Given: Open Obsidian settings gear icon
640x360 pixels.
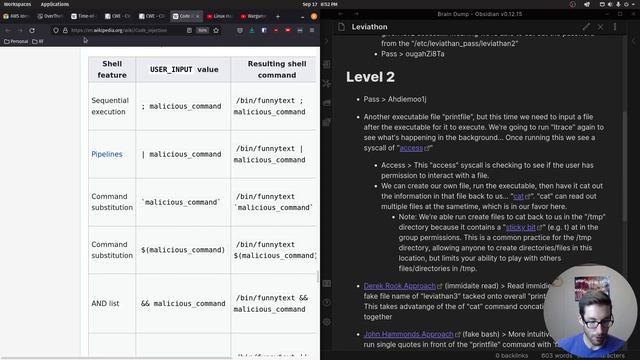Looking at the screenshot, I should [327, 322].
